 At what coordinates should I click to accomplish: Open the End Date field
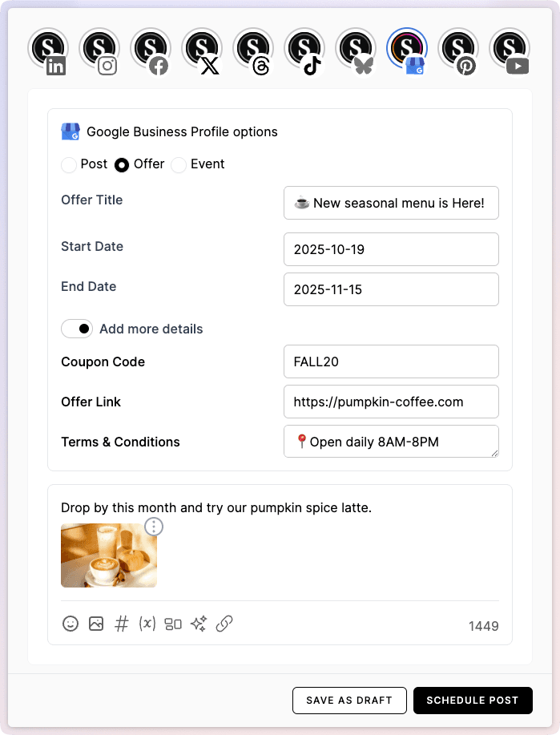point(391,289)
